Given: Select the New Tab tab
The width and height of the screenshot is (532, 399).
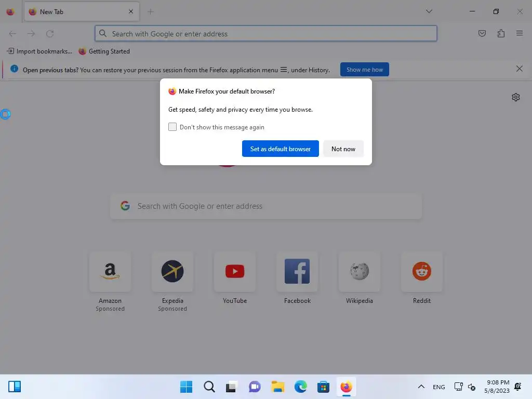Looking at the screenshot, I should [x=82, y=11].
